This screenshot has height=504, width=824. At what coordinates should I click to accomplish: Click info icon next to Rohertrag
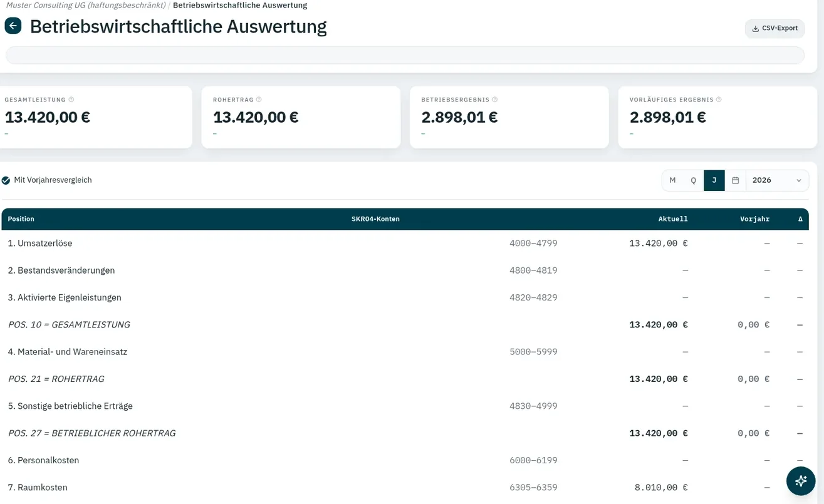coord(259,100)
